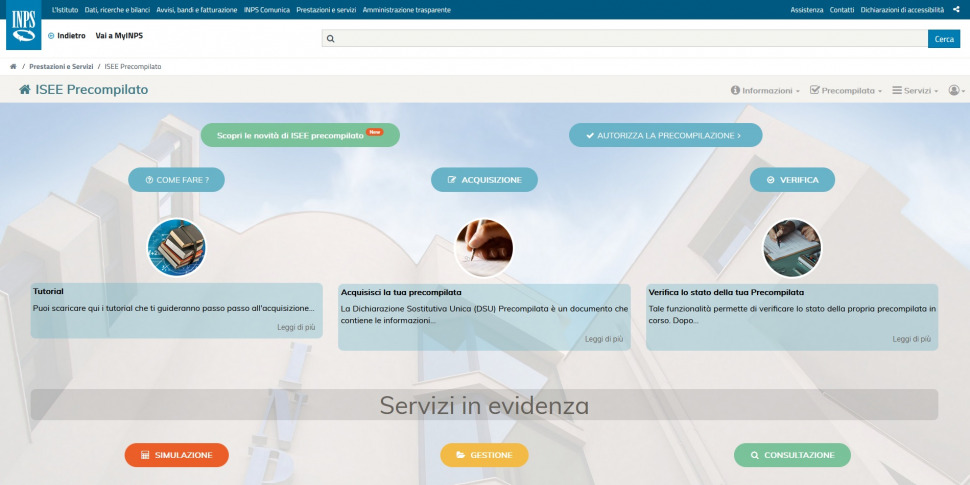Click the GESTIONE button
The height and width of the screenshot is (485, 970).
pyautogui.click(x=484, y=455)
